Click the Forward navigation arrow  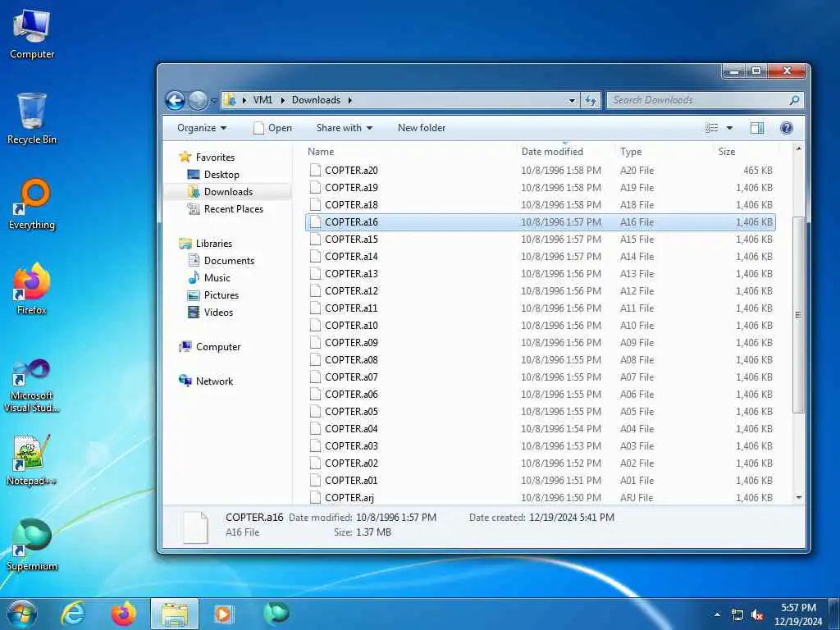click(x=197, y=100)
